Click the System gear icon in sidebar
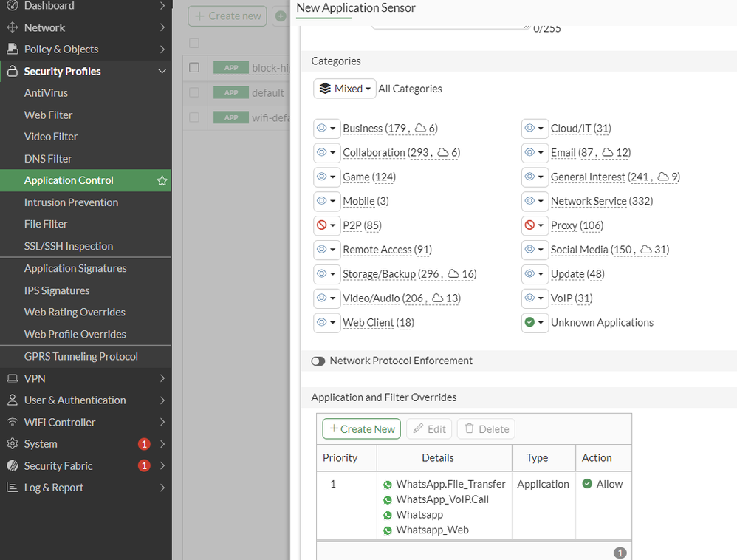737x560 pixels. [x=13, y=443]
